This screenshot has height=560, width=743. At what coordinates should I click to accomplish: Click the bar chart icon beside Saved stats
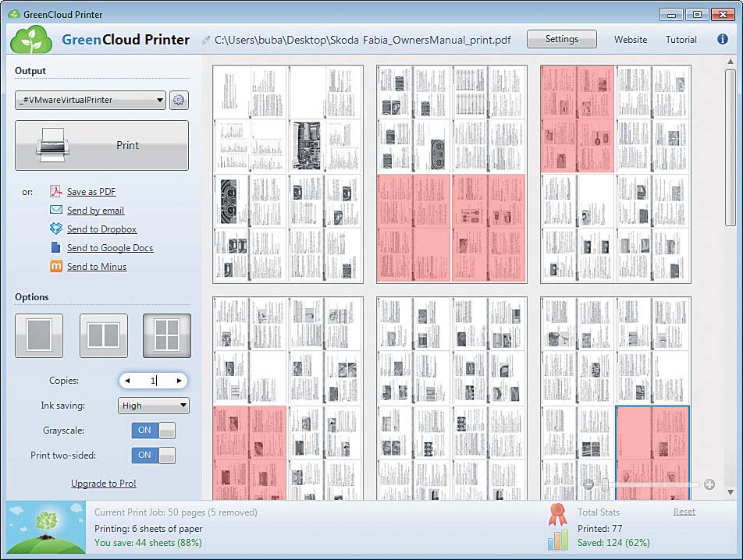(558, 541)
